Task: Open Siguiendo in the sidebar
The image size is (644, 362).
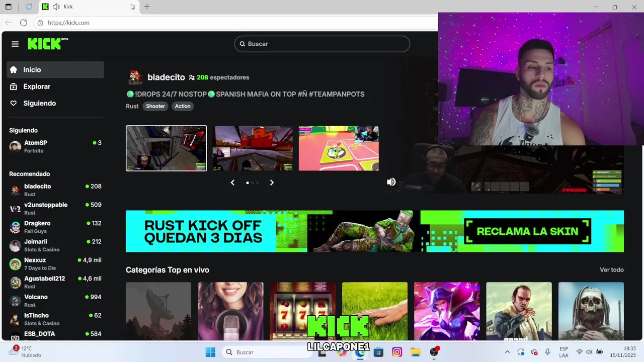Action: click(x=55, y=103)
